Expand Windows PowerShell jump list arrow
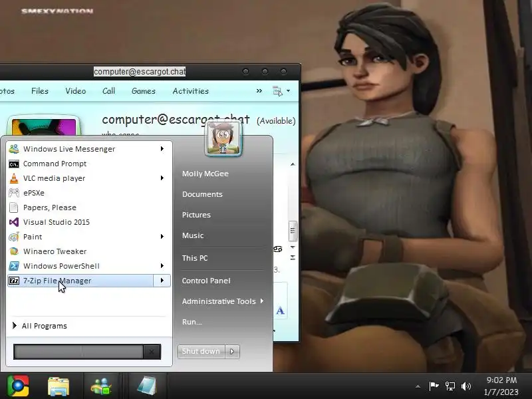This screenshot has height=399, width=532. pyautogui.click(x=162, y=265)
